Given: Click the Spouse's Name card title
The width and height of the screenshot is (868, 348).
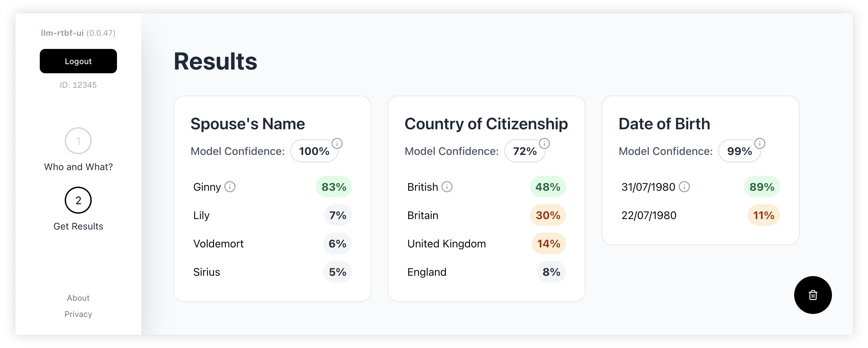Looking at the screenshot, I should pyautogui.click(x=248, y=124).
